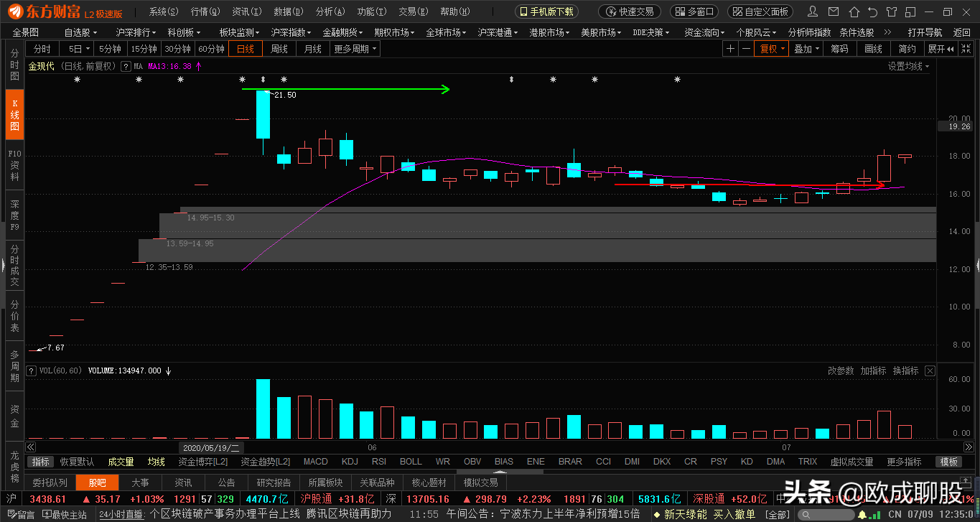980x522 pixels.
Task: Toggle 简约 simple mode
Action: (x=907, y=49)
